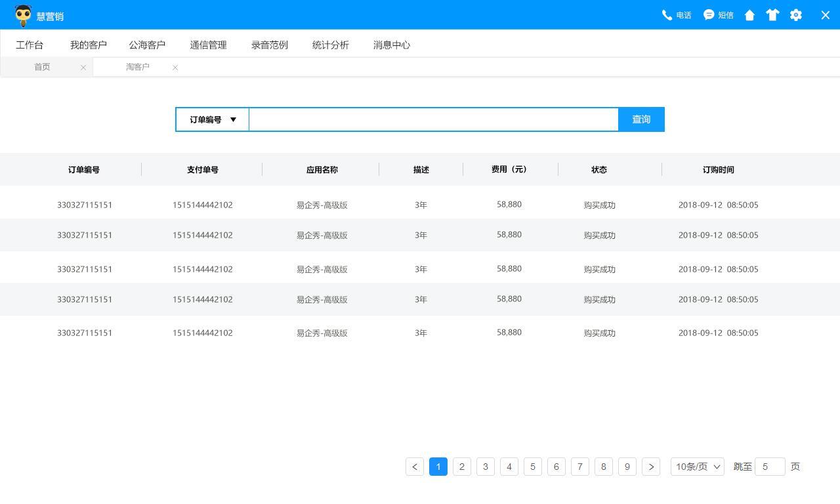Viewport: 840px width, 504px height.
Task: Click the 订单编号 column header
Action: 84,169
